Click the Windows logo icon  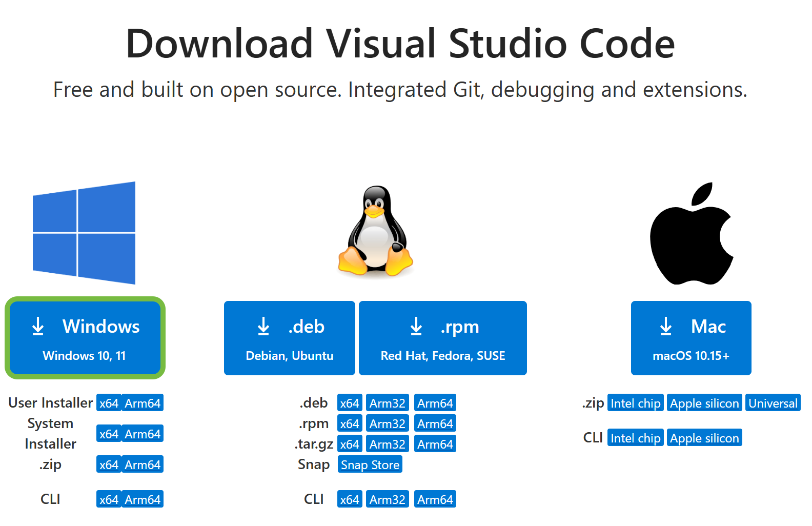point(84,233)
